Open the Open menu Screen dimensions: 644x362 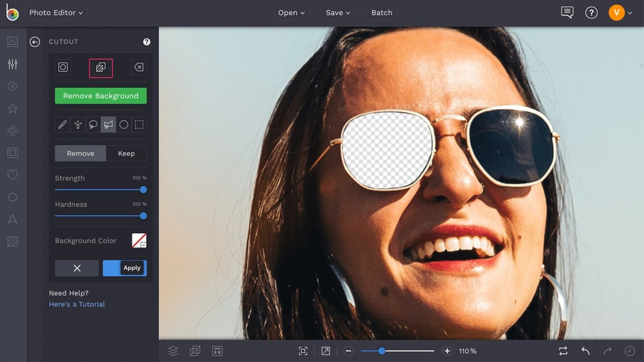291,13
